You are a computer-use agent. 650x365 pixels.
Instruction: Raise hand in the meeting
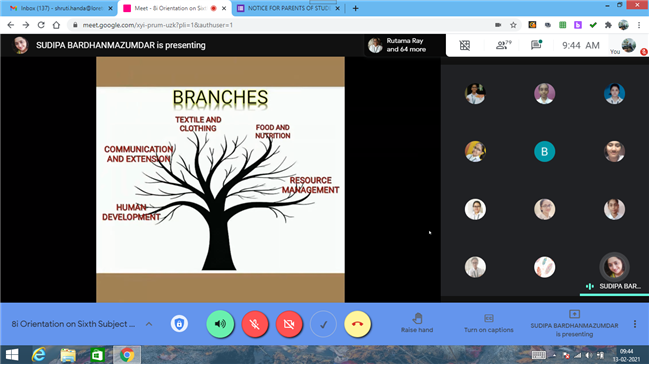pos(417,323)
